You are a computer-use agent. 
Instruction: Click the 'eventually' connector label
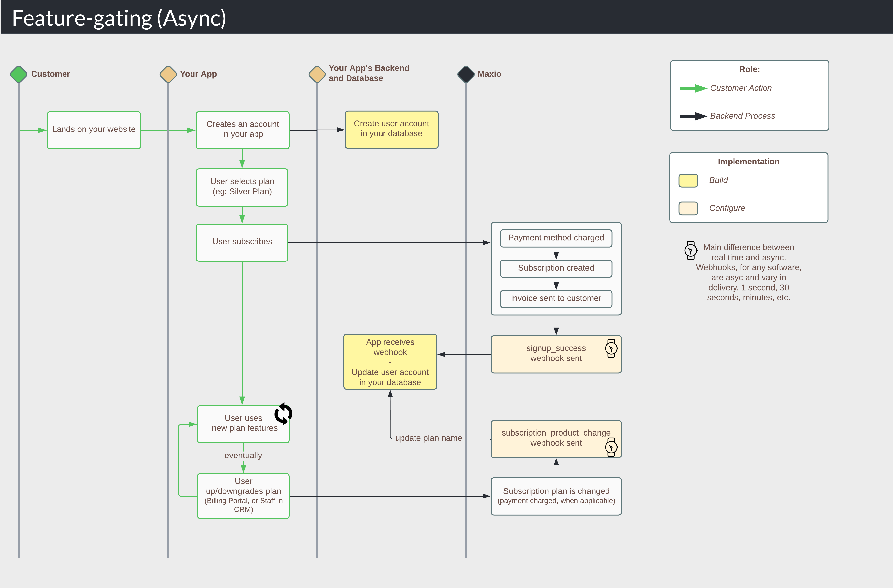pyautogui.click(x=243, y=456)
